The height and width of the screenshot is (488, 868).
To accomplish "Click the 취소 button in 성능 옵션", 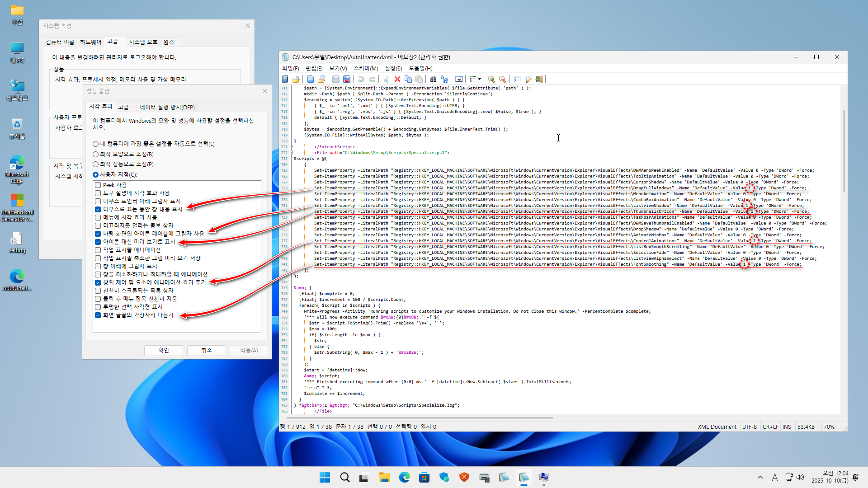I will point(206,350).
